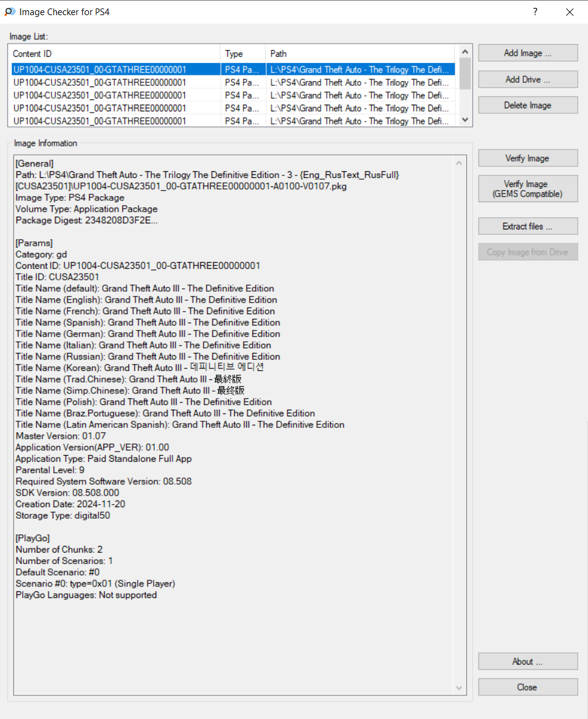588x719 pixels.
Task: Click the plain Verify Image button
Action: coord(528,158)
